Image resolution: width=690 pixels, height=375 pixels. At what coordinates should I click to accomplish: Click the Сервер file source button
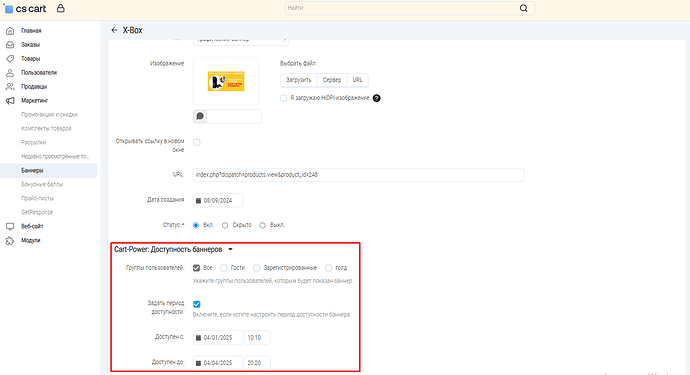(x=332, y=80)
